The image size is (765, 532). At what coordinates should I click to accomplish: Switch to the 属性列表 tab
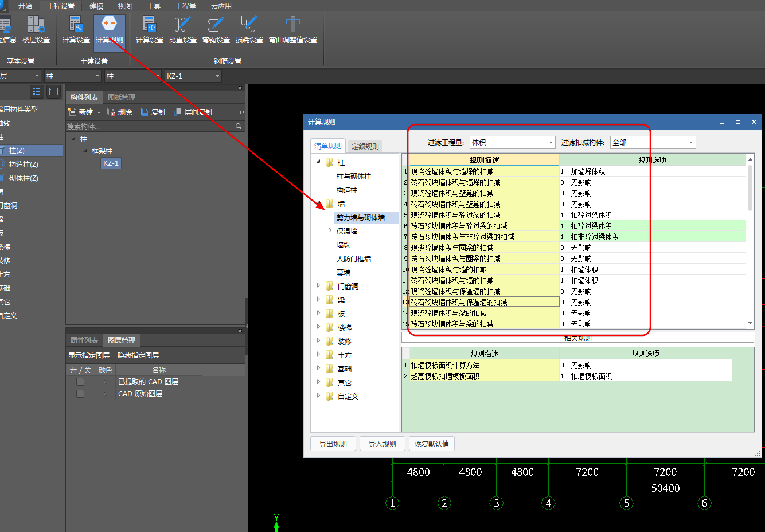[x=84, y=341]
